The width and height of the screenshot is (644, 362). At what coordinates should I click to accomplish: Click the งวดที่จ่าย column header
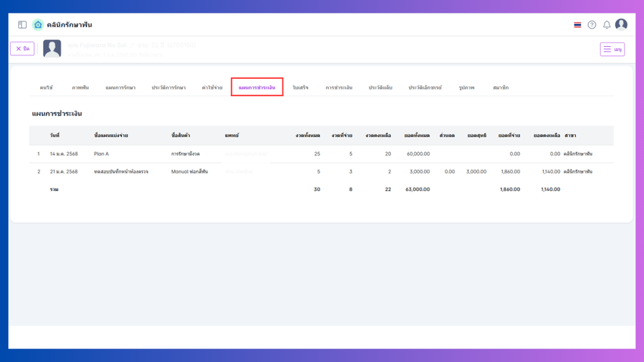[x=342, y=136]
